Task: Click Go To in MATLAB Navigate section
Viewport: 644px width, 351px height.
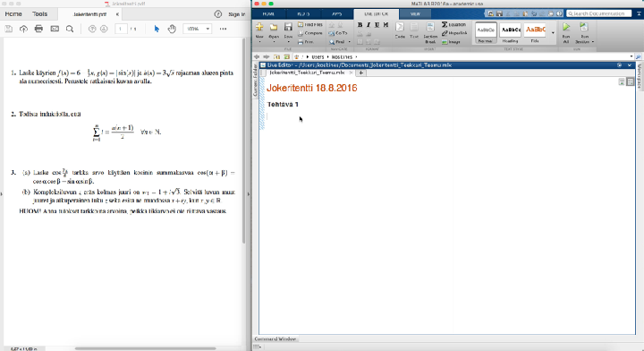Action: [338, 33]
